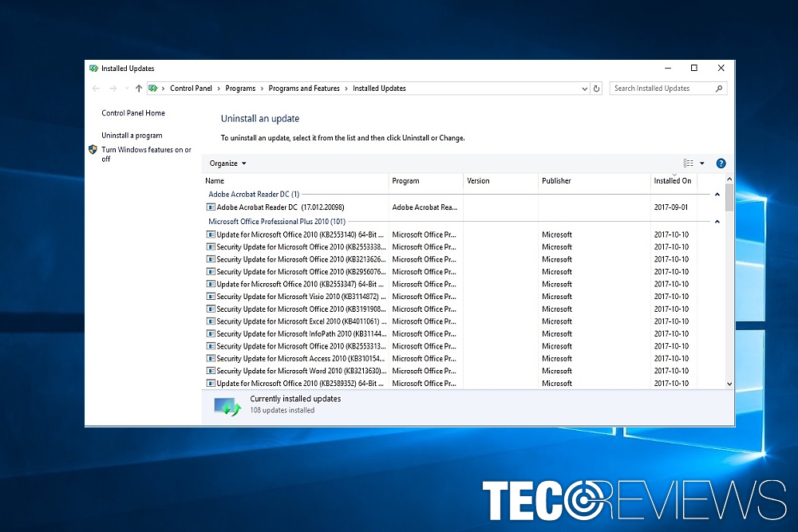Change view using the view icon
The image size is (798, 532).
point(688,164)
